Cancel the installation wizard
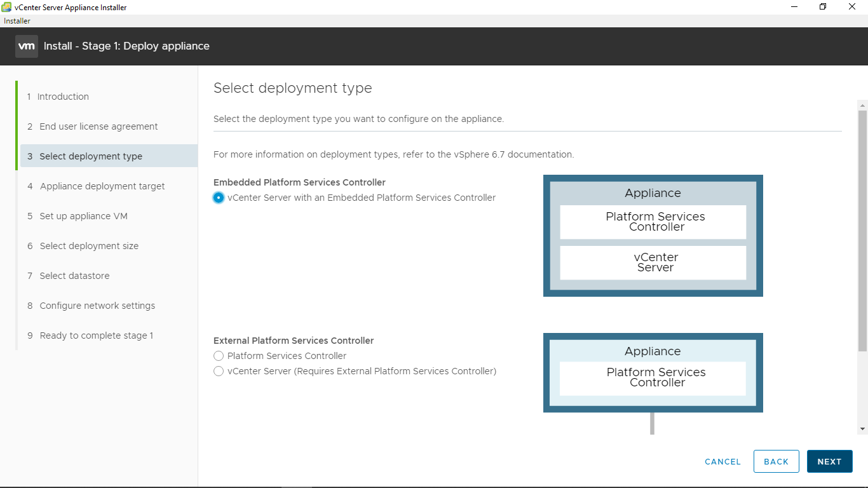The height and width of the screenshot is (488, 868). click(x=722, y=462)
